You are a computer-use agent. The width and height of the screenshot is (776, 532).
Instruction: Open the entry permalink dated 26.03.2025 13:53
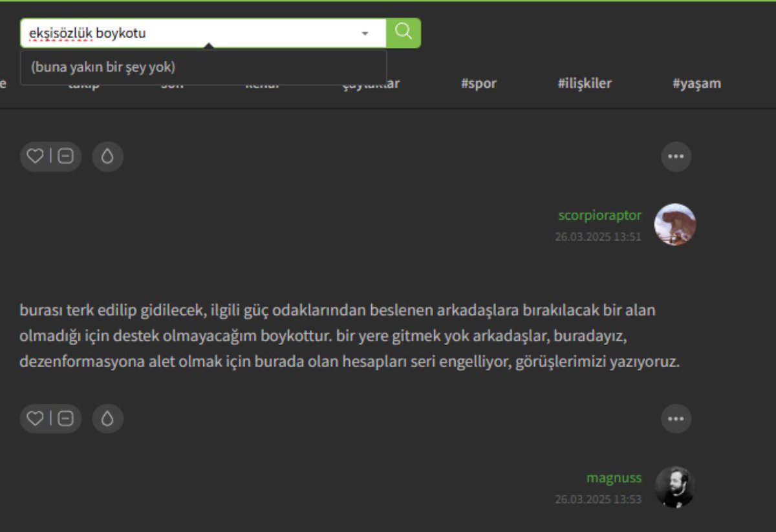[x=598, y=499]
